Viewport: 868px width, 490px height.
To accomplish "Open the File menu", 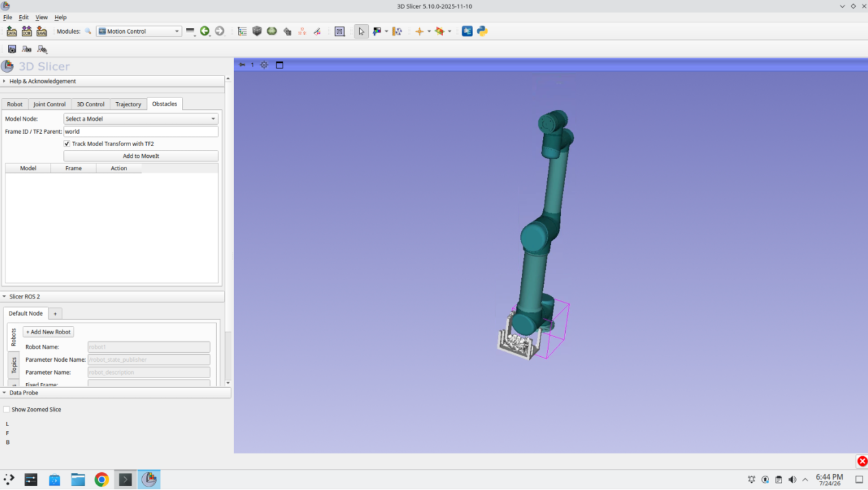I will click(x=8, y=17).
